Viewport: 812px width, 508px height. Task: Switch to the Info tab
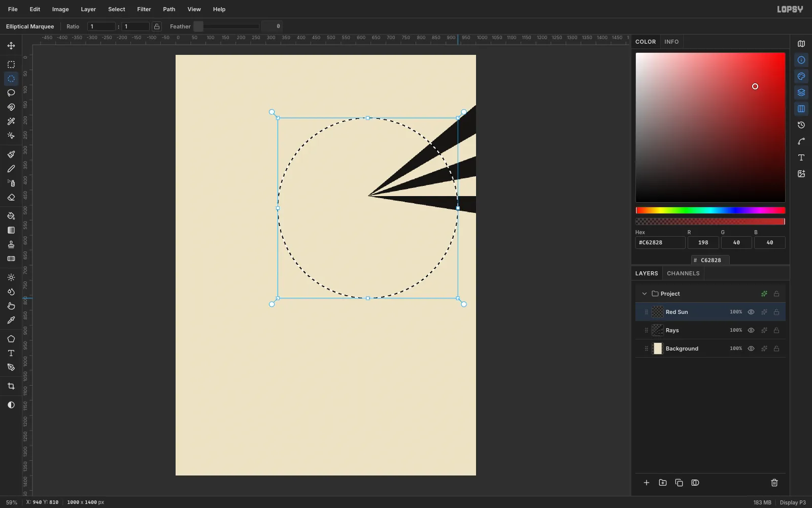click(671, 42)
